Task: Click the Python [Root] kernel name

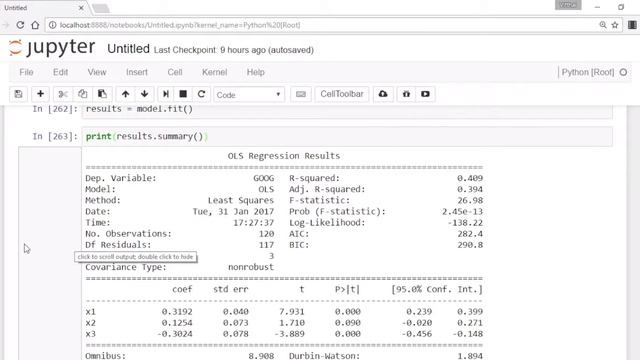Action: tap(588, 72)
